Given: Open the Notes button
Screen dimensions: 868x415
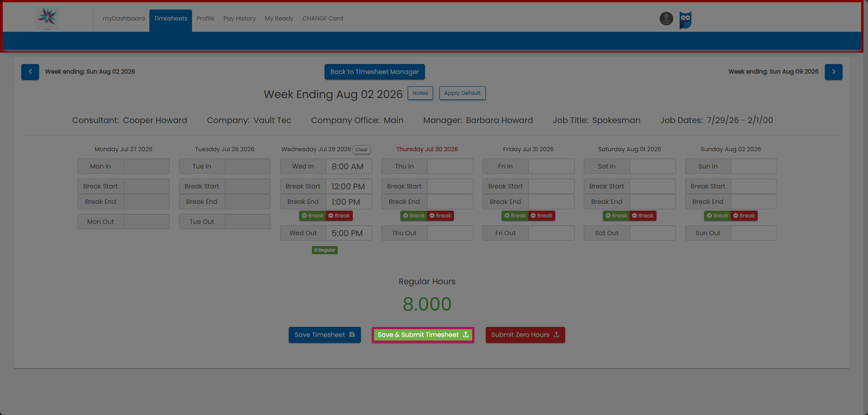Looking at the screenshot, I should (x=420, y=93).
